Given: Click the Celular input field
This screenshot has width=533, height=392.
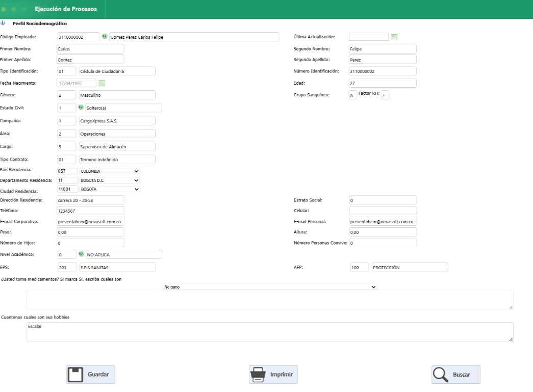Looking at the screenshot, I should coord(383,211).
